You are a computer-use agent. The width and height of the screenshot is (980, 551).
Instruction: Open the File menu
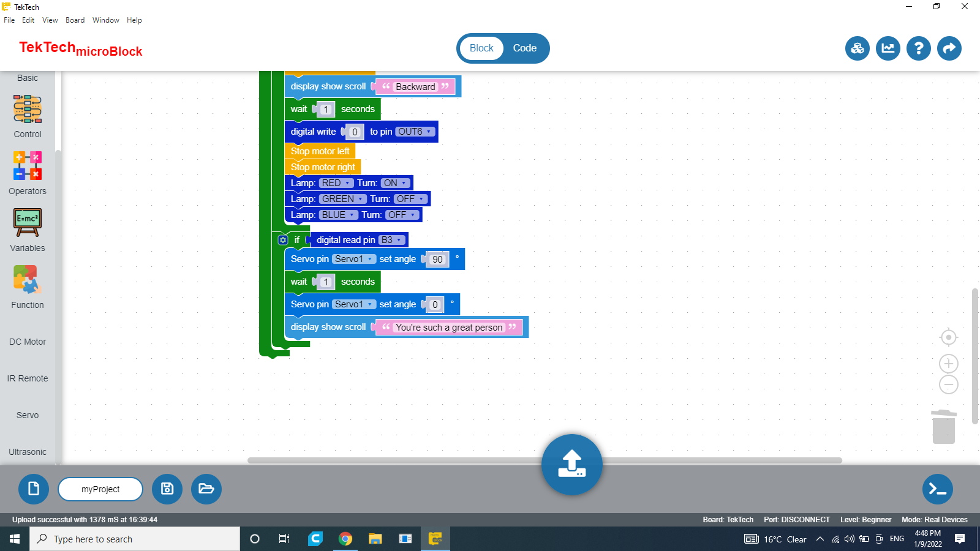point(9,20)
